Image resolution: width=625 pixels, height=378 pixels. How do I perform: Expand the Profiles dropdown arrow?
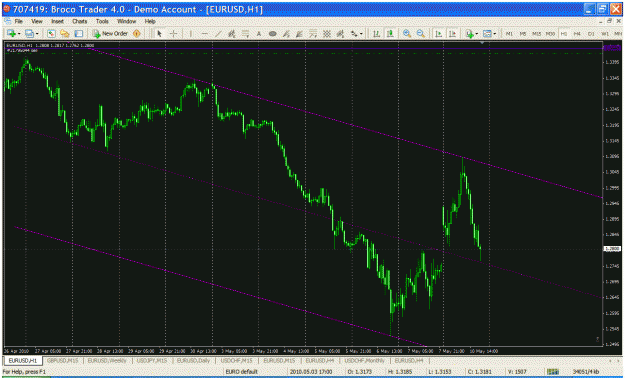pyautogui.click(x=37, y=34)
